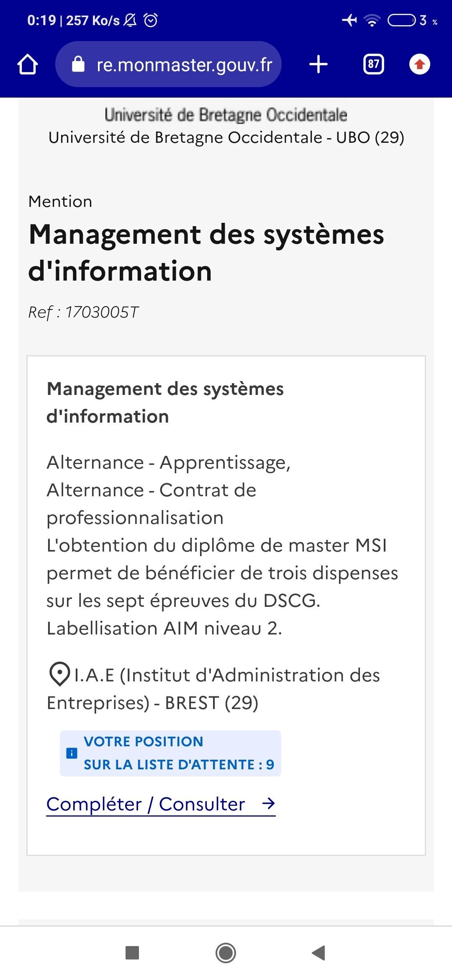452x980 pixels.
Task: Tap the airplane mode status icon
Action: 349,20
